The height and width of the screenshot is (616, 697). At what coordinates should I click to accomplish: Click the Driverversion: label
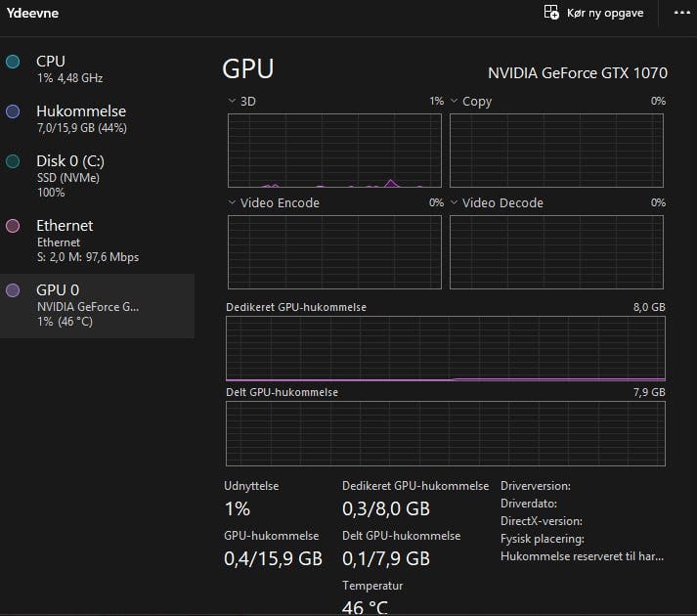point(535,486)
